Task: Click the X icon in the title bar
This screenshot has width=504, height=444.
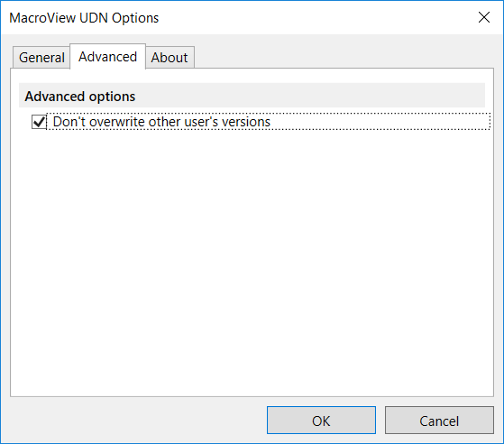Action: click(484, 17)
